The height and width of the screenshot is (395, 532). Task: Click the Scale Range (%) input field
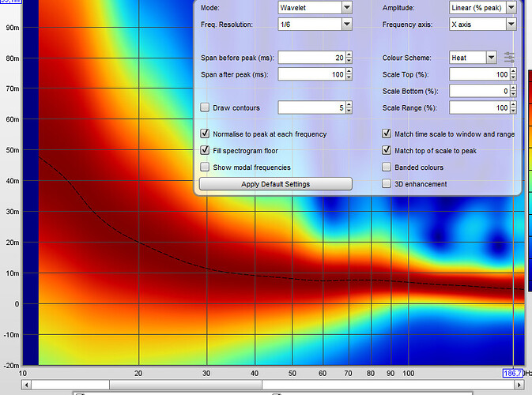[x=480, y=107]
